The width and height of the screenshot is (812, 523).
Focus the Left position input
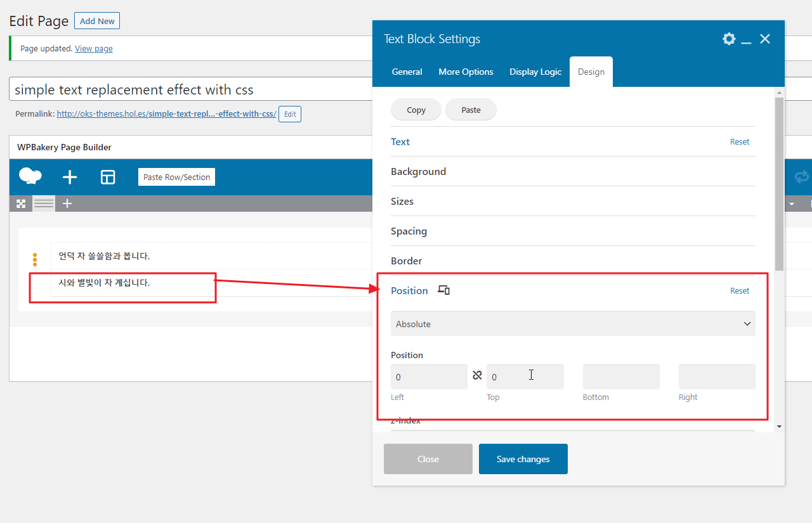point(429,377)
